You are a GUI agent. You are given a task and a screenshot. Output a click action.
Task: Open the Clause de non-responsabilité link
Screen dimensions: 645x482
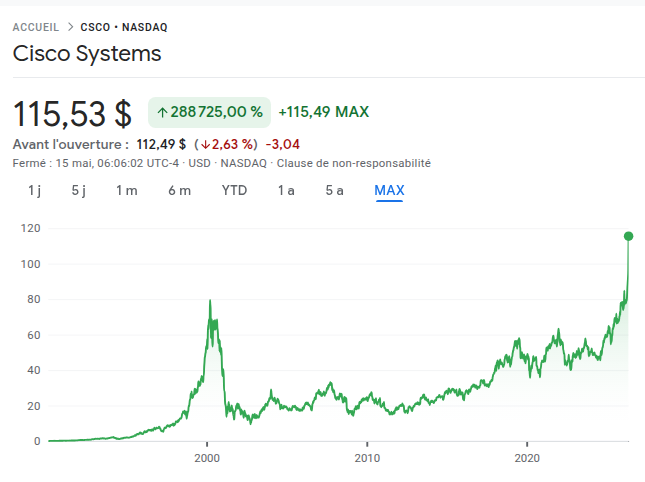[354, 163]
